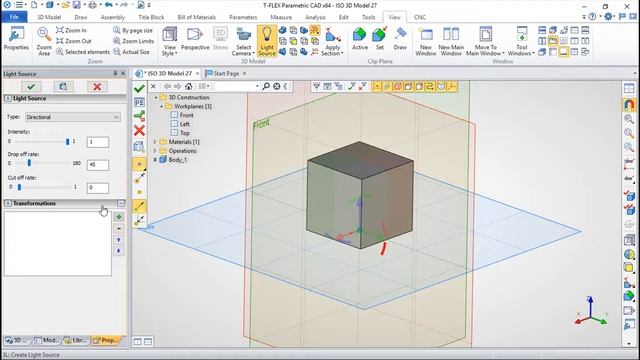Click the Save icon in quick access toolbar
640x360 pixels.
77,5
